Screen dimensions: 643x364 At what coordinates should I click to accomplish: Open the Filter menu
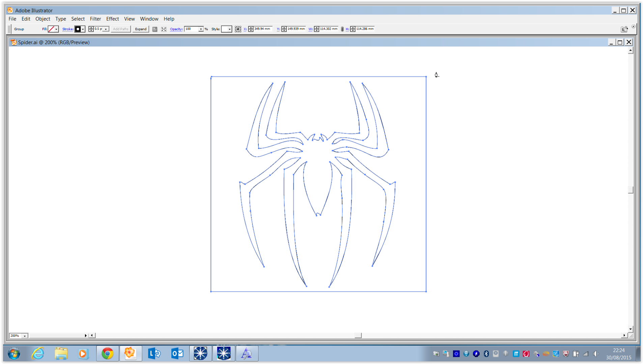(x=95, y=19)
